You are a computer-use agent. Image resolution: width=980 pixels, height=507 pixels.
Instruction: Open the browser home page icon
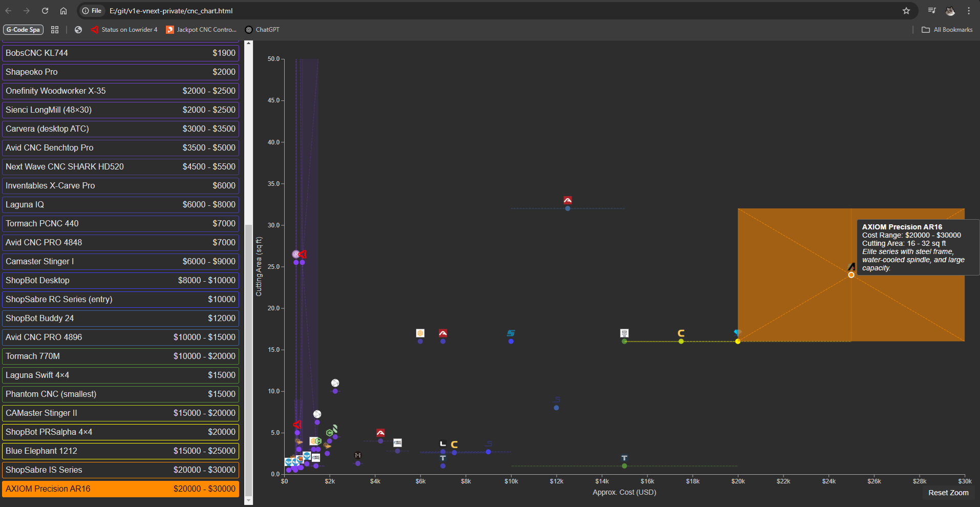pyautogui.click(x=63, y=11)
